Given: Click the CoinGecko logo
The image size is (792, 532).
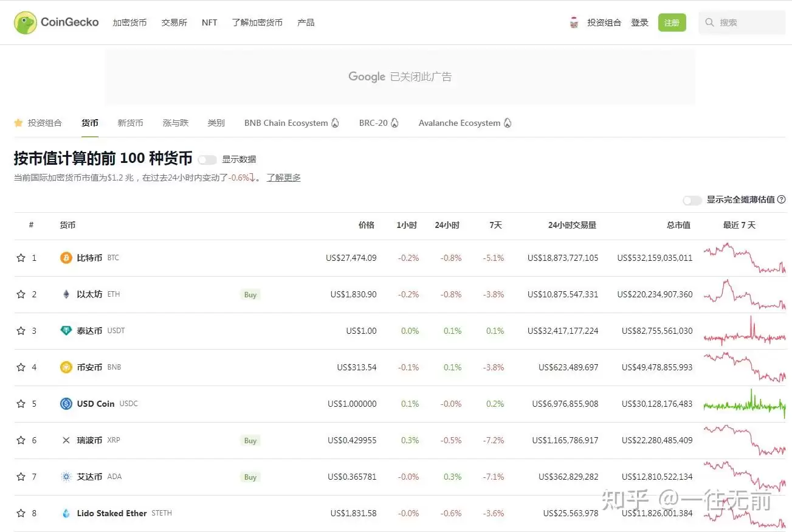Looking at the screenshot, I should (x=55, y=22).
